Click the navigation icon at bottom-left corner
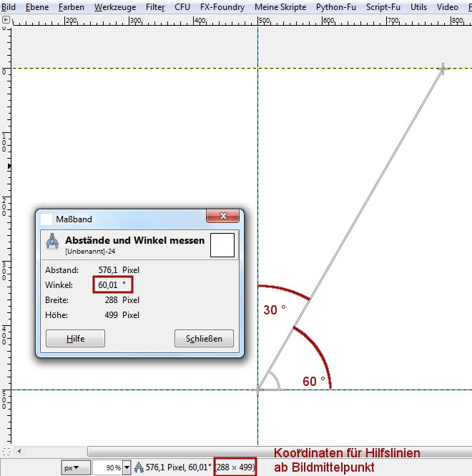Image resolution: width=472 pixels, height=476 pixels. point(6,452)
